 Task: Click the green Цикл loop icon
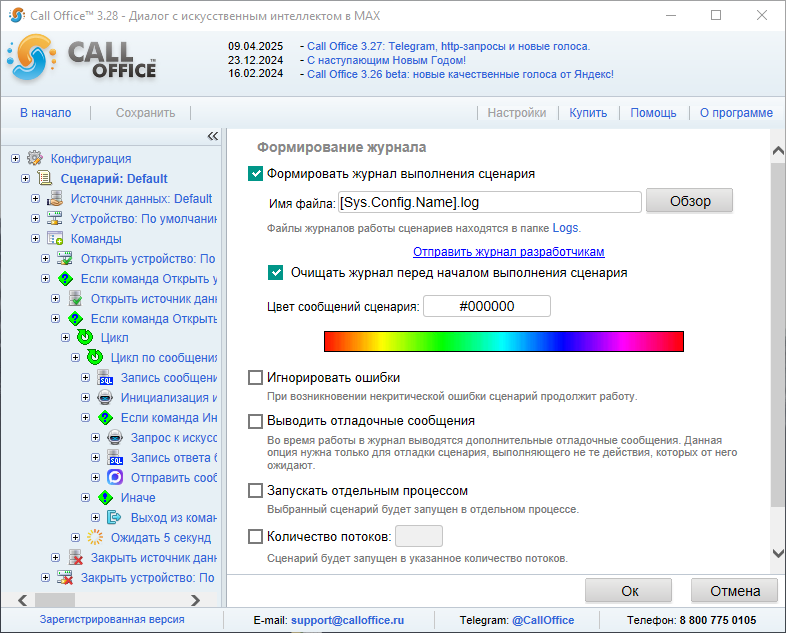coord(85,338)
